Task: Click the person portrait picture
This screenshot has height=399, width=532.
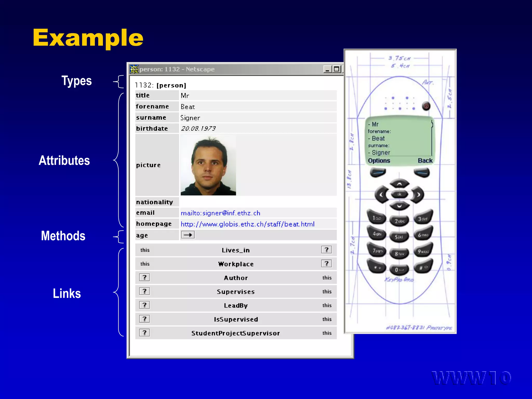Action: [x=208, y=165]
